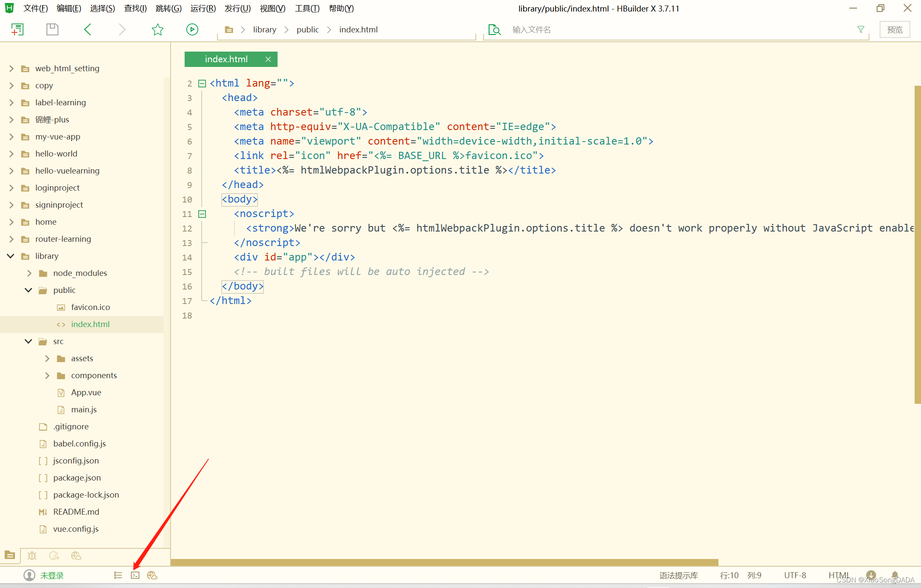
Task: Open the 编辑(E) menu
Action: point(69,9)
